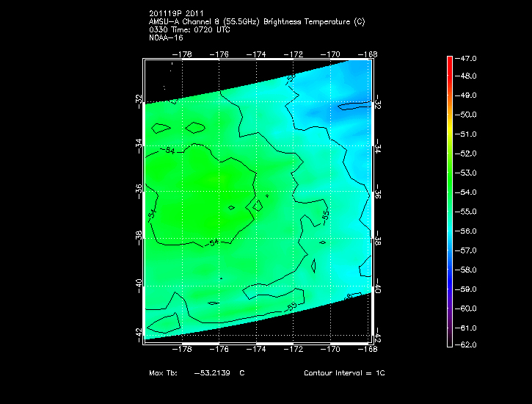
Task: Click the -62.0 label on the colorbar
Action: (467, 345)
